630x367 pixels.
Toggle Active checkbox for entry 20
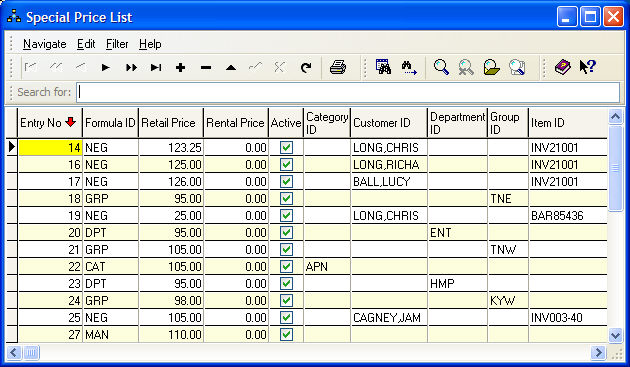click(x=286, y=232)
